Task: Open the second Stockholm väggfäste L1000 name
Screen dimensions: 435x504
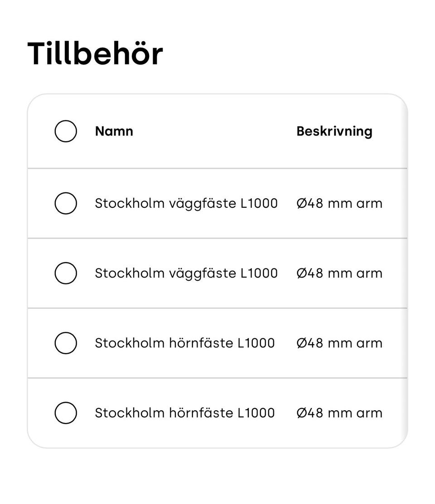Action: point(186,274)
